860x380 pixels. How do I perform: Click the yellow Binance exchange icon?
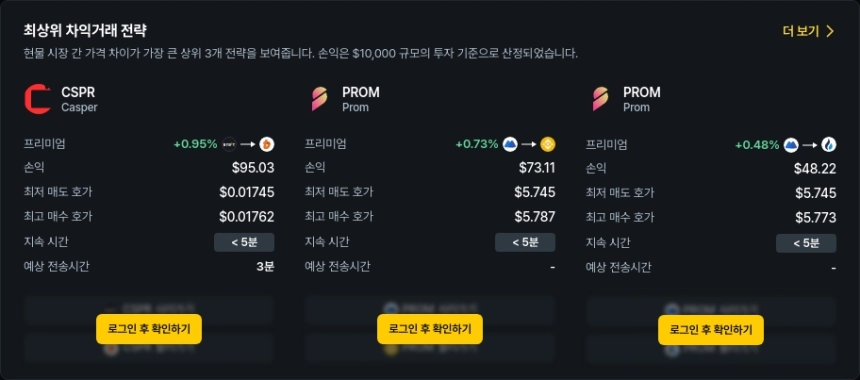click(x=548, y=145)
